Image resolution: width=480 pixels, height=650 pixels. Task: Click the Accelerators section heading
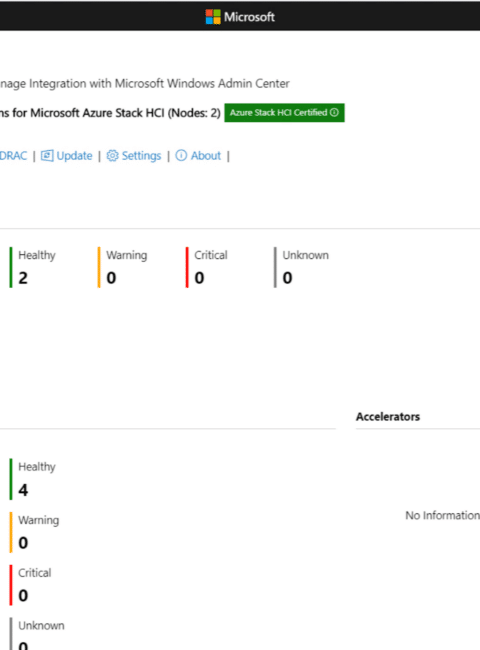pyautogui.click(x=388, y=417)
